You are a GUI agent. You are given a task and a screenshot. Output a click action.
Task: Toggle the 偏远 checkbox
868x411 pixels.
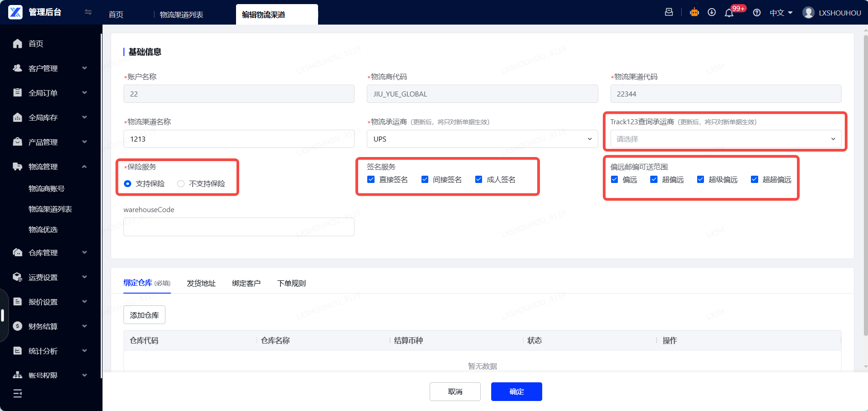coord(614,180)
